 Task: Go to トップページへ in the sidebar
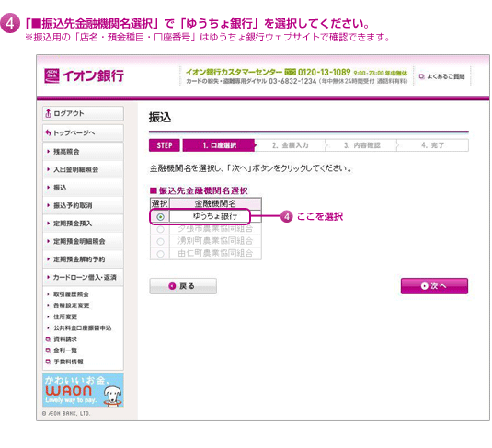pyautogui.click(x=83, y=132)
